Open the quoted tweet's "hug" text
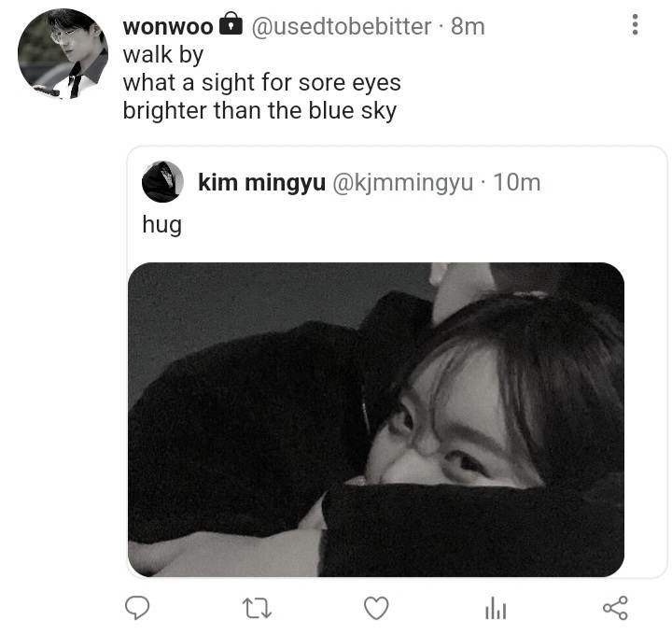This screenshot has width=672, height=634. pyautogui.click(x=162, y=225)
